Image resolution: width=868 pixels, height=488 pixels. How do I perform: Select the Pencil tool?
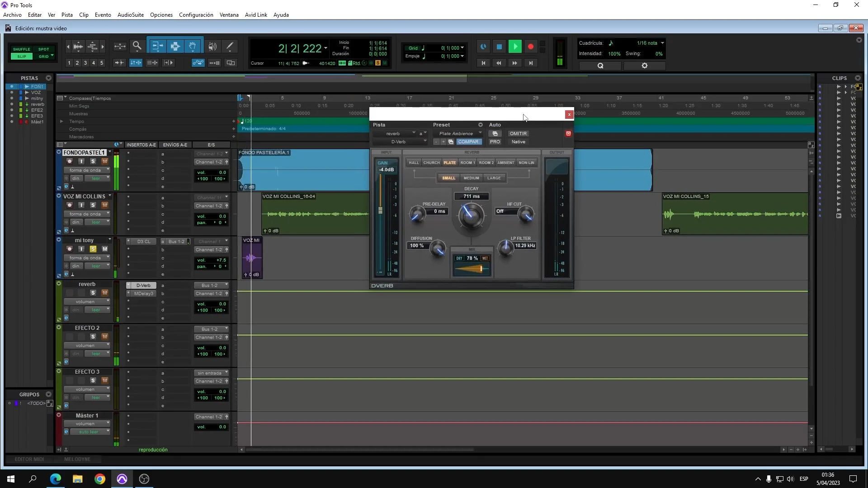coord(230,46)
